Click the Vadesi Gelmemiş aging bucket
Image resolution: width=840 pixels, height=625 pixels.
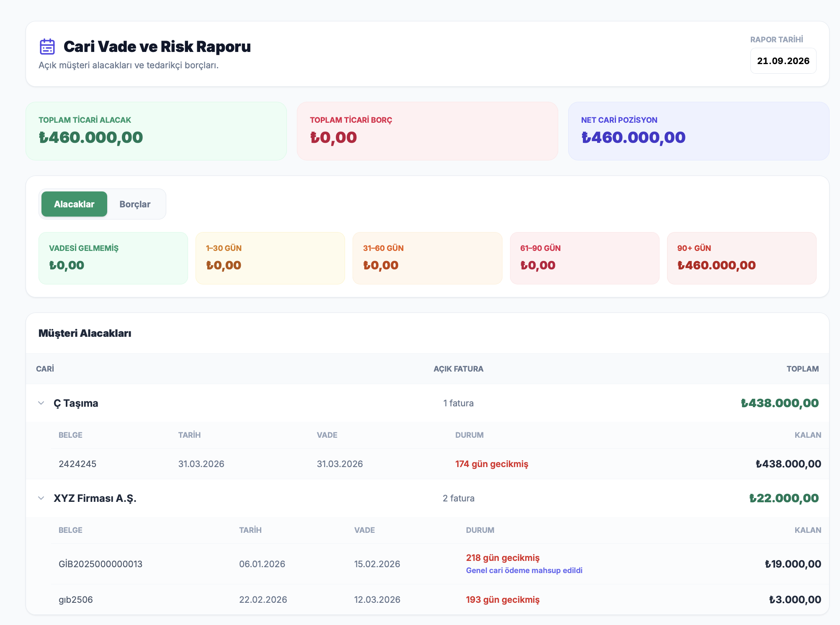coord(113,258)
